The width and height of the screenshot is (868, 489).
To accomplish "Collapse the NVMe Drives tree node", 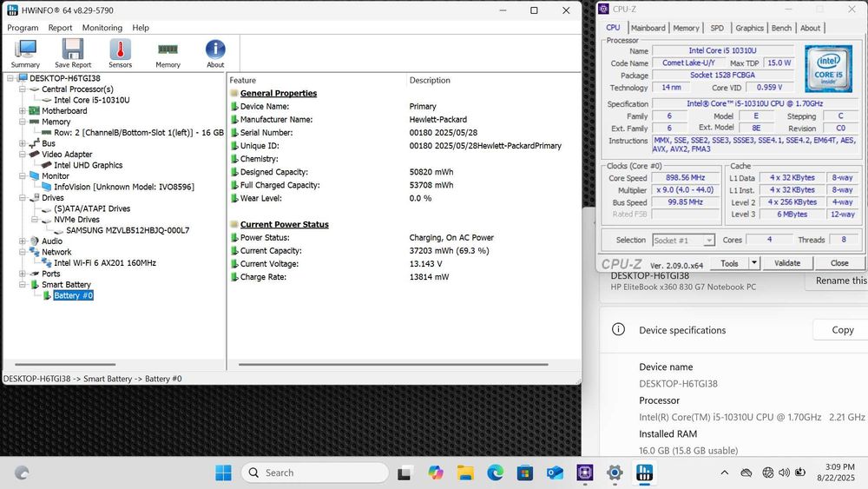I will click(x=35, y=219).
